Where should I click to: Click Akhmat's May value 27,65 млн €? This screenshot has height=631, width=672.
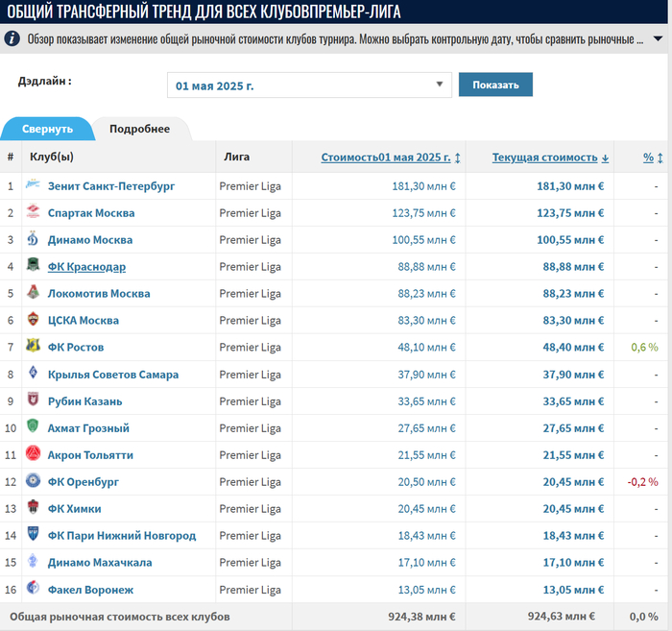tap(426, 428)
